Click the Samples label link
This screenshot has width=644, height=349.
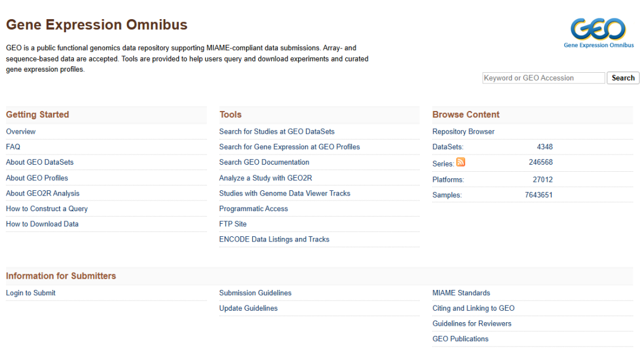point(447,195)
